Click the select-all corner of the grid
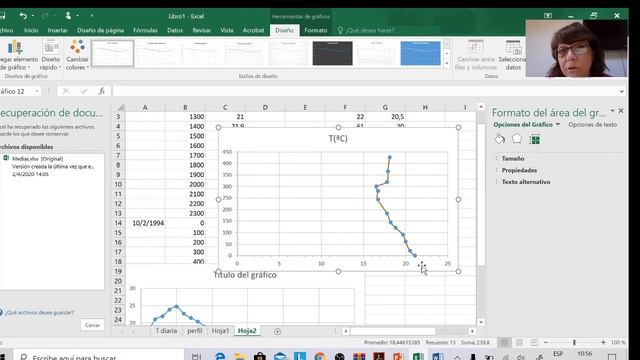Screen dimensions: 640x360 coord(120,107)
